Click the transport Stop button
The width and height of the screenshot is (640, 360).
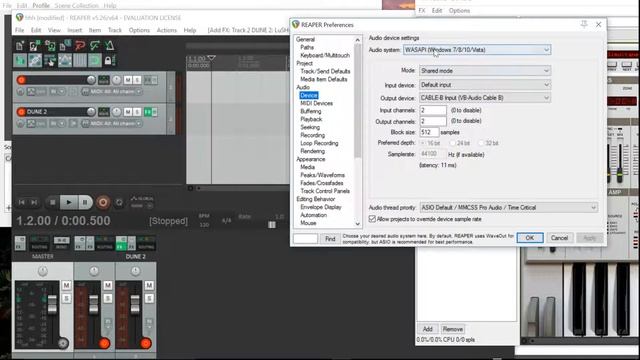(x=52, y=202)
